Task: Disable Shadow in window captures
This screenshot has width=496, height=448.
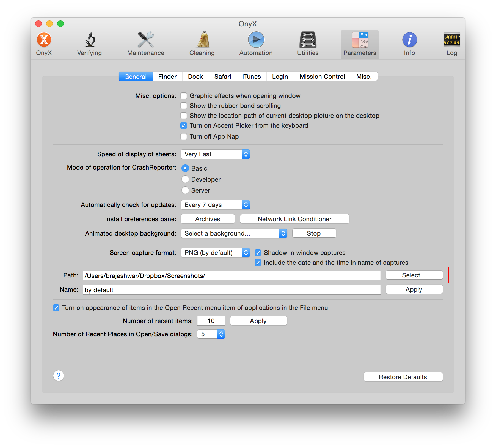Action: coord(258,253)
